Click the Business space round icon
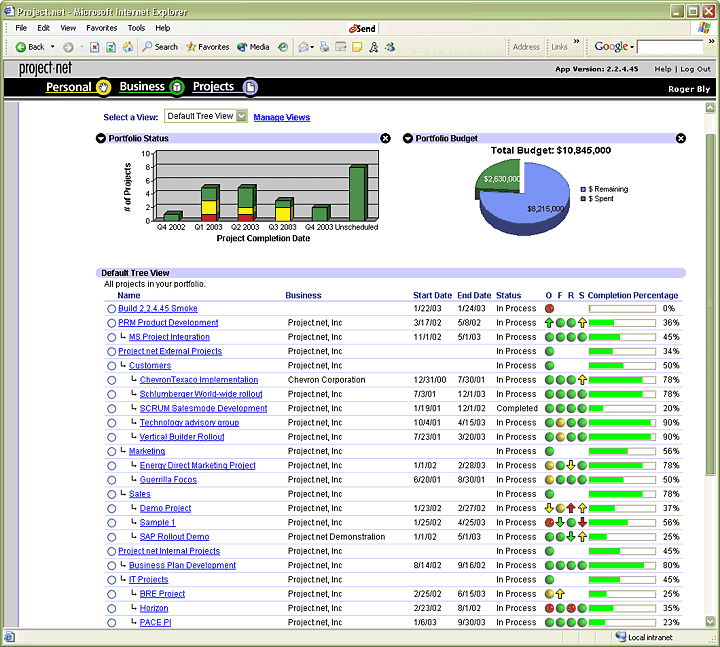 (x=177, y=87)
